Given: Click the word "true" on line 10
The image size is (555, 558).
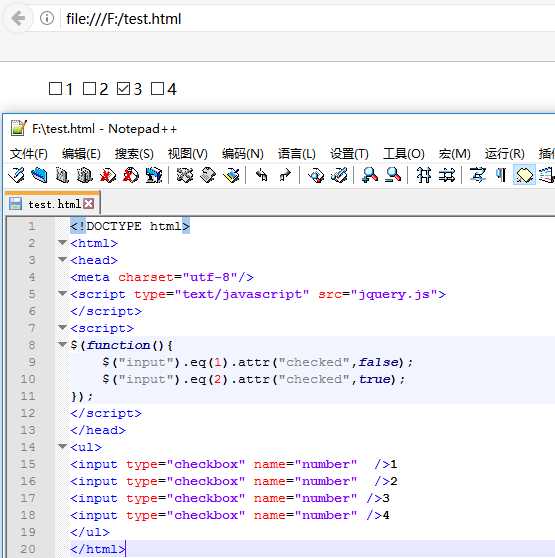Looking at the screenshot, I should 374,379.
